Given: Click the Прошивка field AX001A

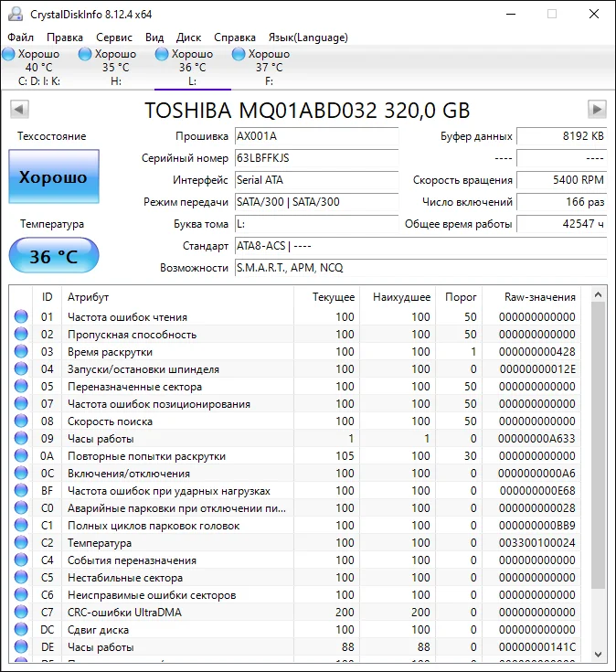Looking at the screenshot, I should pos(316,136).
